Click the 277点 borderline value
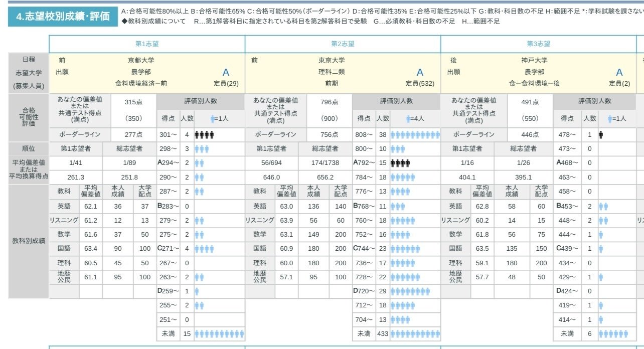 pyautogui.click(x=133, y=135)
